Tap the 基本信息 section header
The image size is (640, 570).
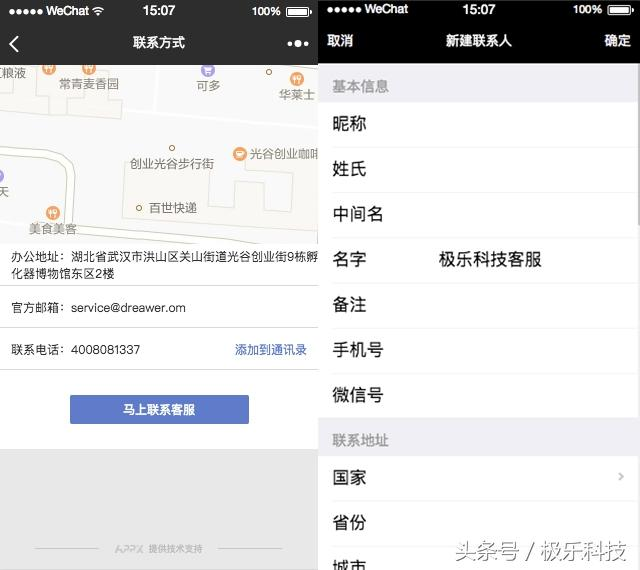[360, 86]
